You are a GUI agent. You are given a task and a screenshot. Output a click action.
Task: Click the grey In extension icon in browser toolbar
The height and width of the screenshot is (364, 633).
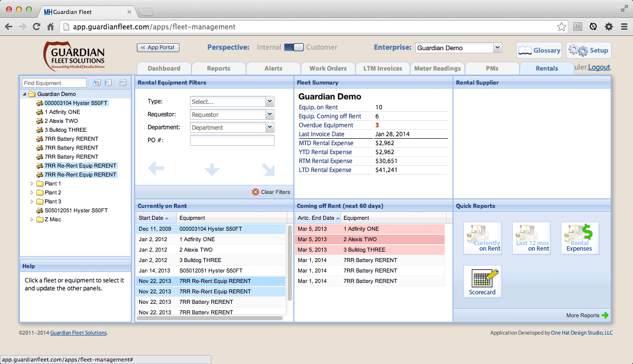pyautogui.click(x=578, y=27)
